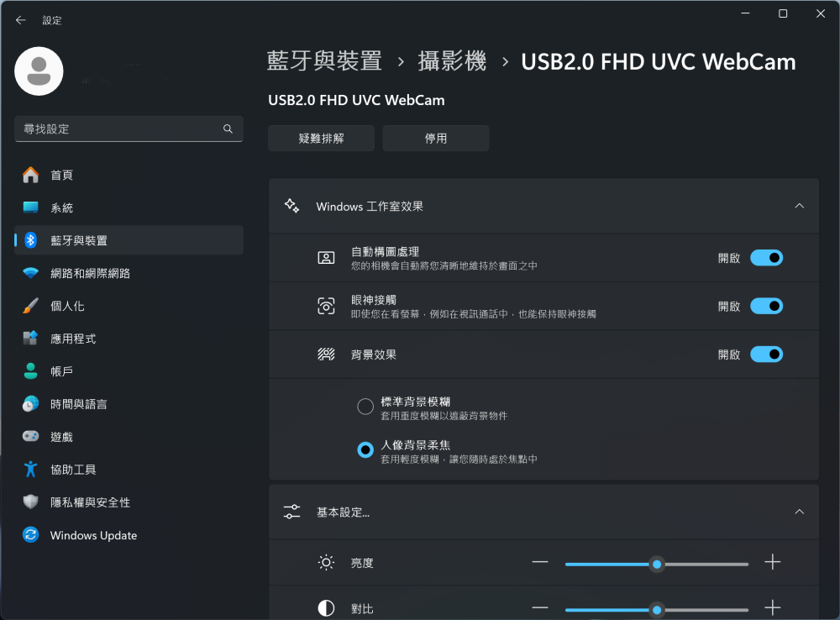Select the Bluetooth icon for 藍牙與裝置
The image size is (840, 620).
click(x=30, y=240)
